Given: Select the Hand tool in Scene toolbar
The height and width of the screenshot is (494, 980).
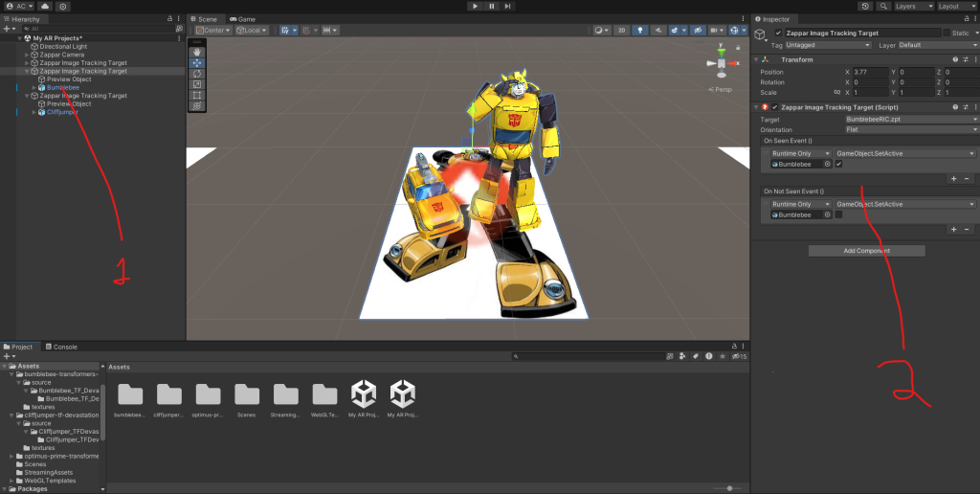Looking at the screenshot, I should click(x=196, y=52).
